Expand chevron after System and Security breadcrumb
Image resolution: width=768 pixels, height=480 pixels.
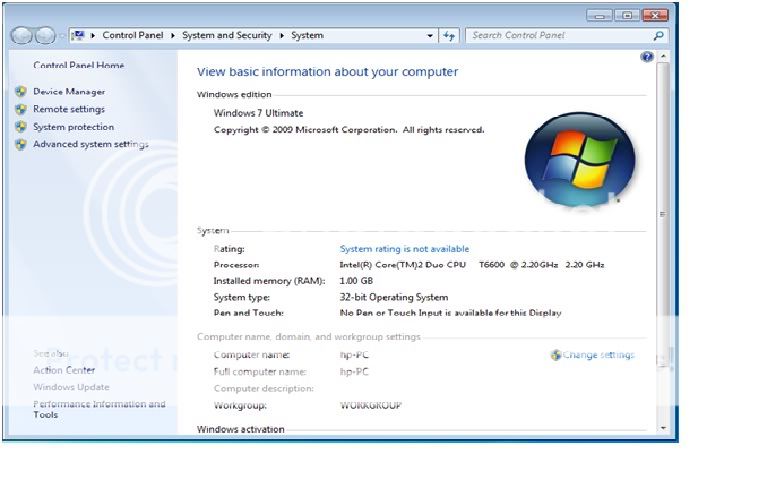282,35
